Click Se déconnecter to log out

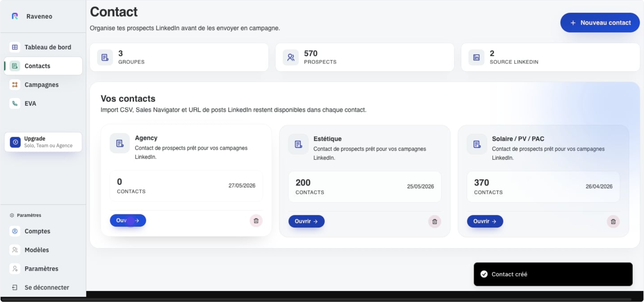click(43, 287)
